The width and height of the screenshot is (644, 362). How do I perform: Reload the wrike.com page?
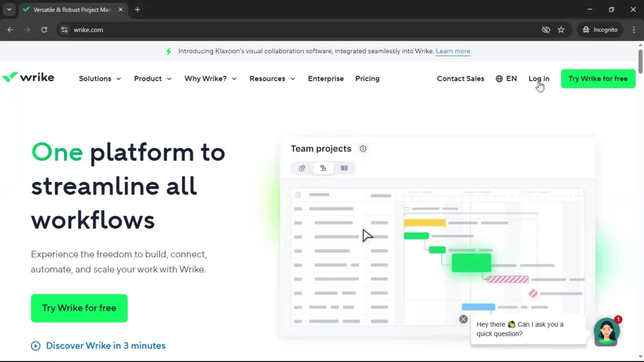44,30
